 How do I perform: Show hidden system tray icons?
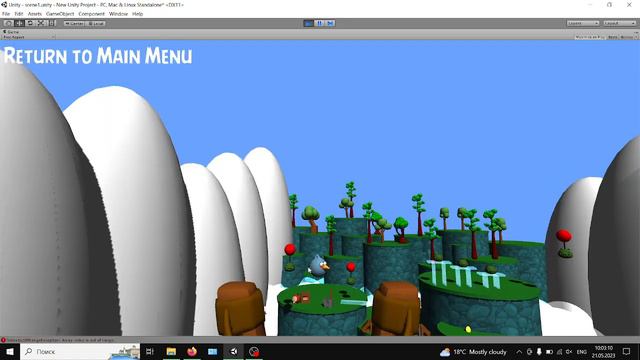pos(519,351)
